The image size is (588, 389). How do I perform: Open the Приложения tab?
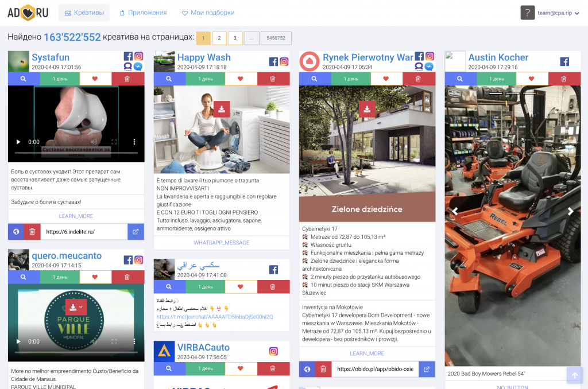click(x=143, y=13)
